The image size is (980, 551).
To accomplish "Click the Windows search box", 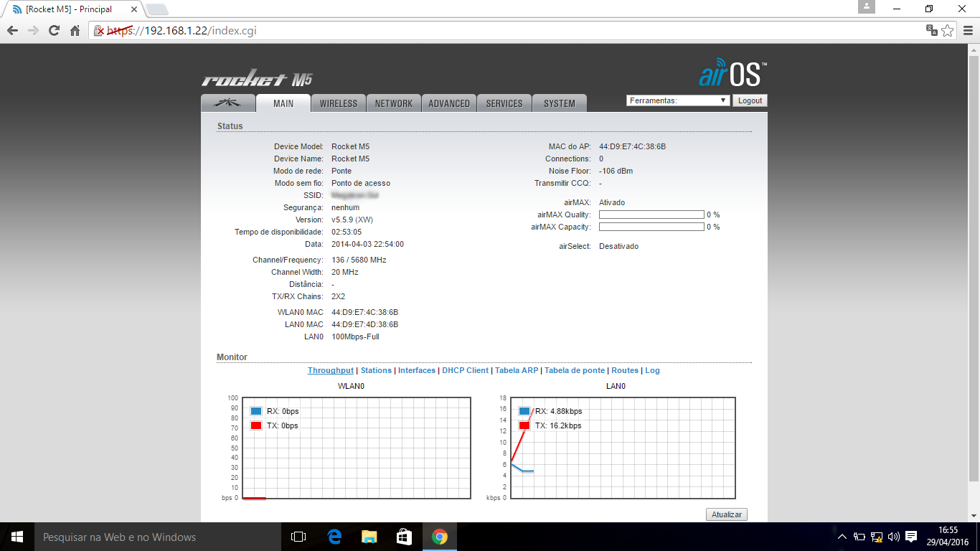I will pyautogui.click(x=158, y=537).
